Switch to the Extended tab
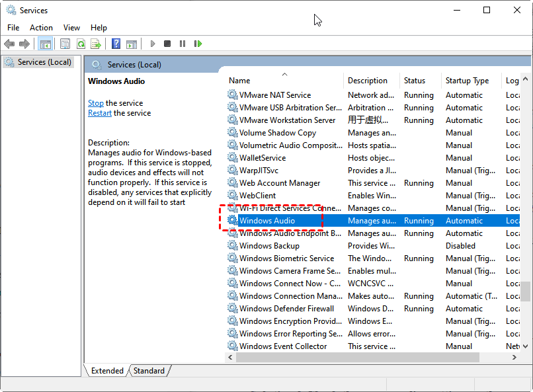Viewport: 533px width, 392px height. tap(107, 371)
